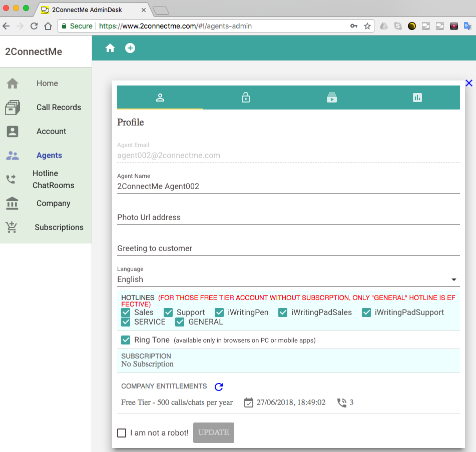Open the statistics chart tab icon

tap(417, 97)
